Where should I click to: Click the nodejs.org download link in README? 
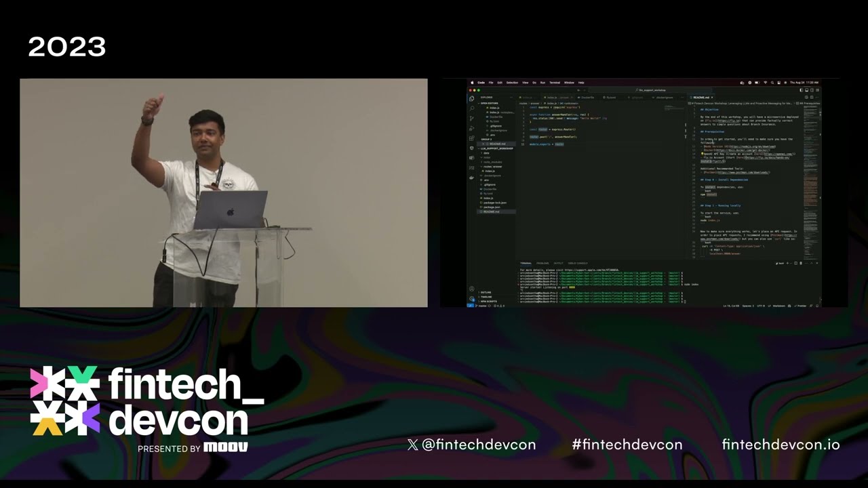click(753, 146)
